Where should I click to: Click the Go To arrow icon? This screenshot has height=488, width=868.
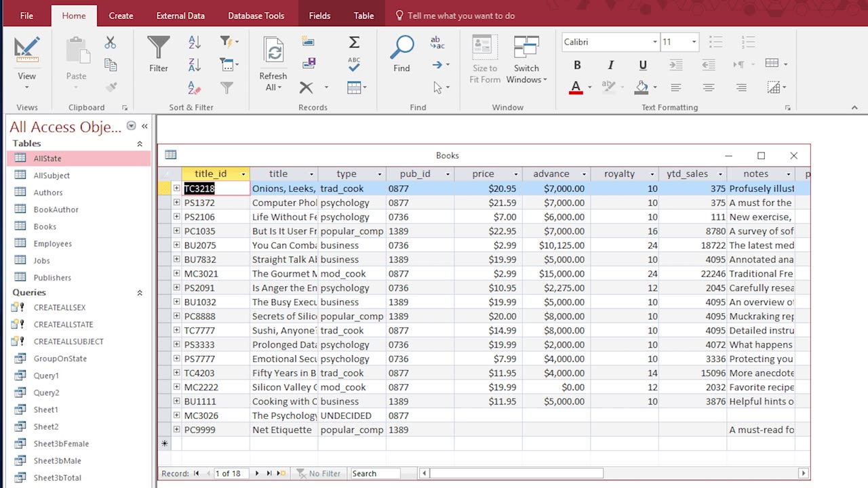[437, 65]
